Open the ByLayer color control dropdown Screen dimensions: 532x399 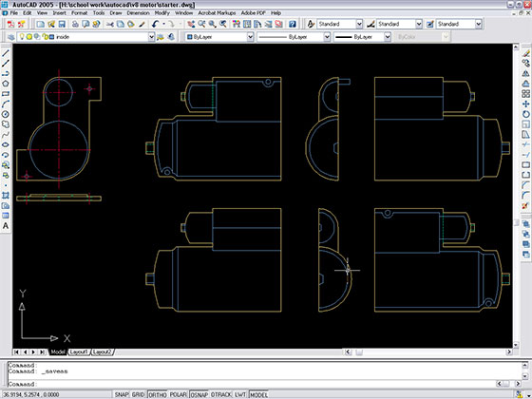[x=218, y=37]
